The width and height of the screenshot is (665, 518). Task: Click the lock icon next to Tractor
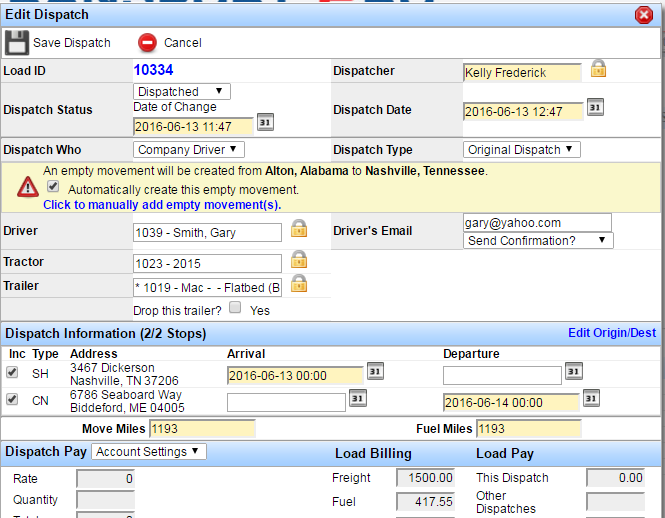tap(299, 259)
